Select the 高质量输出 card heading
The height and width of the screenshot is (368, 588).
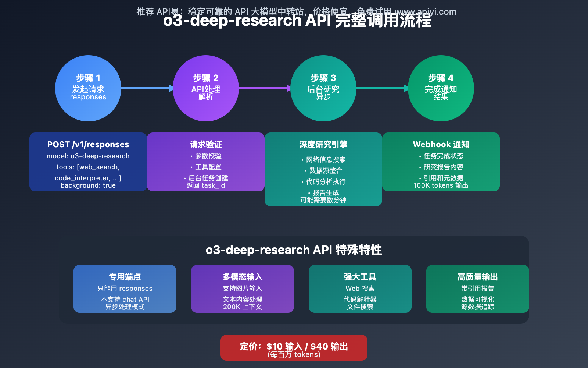click(x=478, y=277)
